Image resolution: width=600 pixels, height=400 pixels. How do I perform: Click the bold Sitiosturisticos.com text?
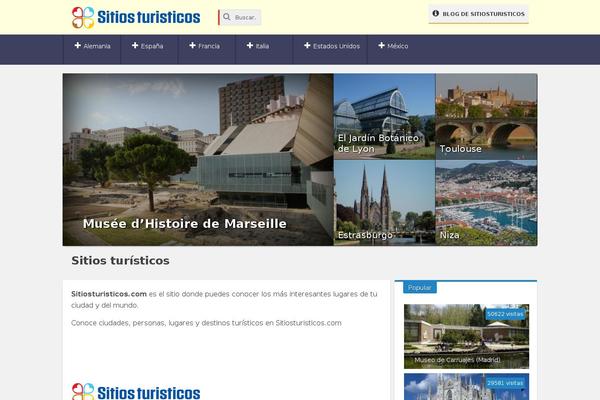[x=109, y=294]
